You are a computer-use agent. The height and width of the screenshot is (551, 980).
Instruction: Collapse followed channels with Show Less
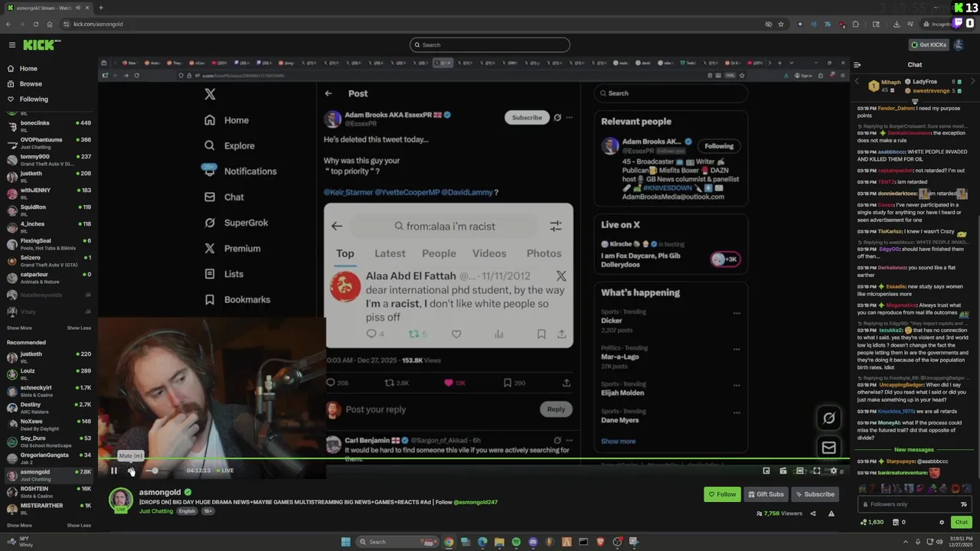(79, 328)
